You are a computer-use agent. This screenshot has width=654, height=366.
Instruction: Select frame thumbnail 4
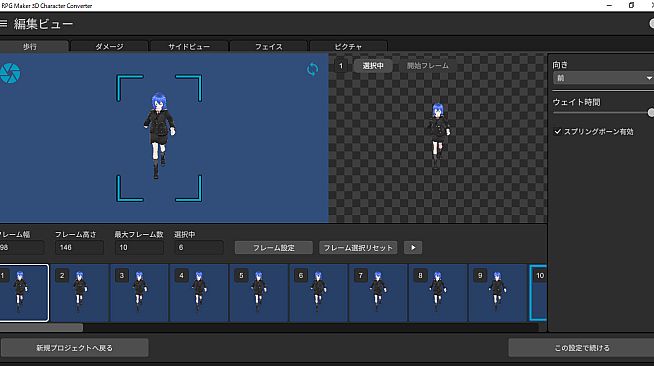[199, 293]
